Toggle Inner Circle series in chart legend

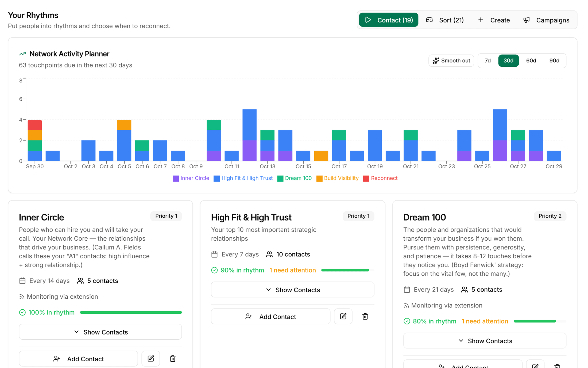[x=191, y=178]
